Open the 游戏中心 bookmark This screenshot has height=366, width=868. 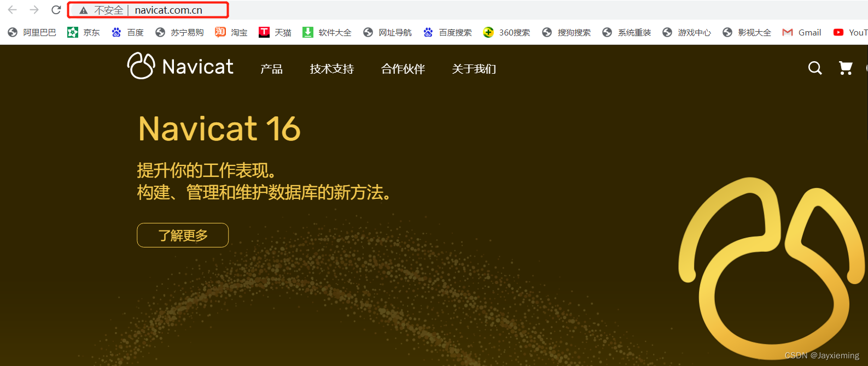[686, 33]
